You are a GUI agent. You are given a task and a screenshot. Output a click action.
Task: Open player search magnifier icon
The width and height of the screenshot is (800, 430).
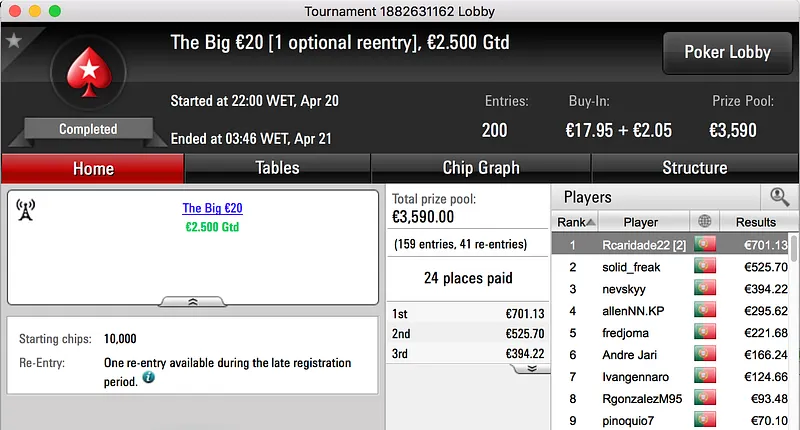pyautogui.click(x=779, y=197)
